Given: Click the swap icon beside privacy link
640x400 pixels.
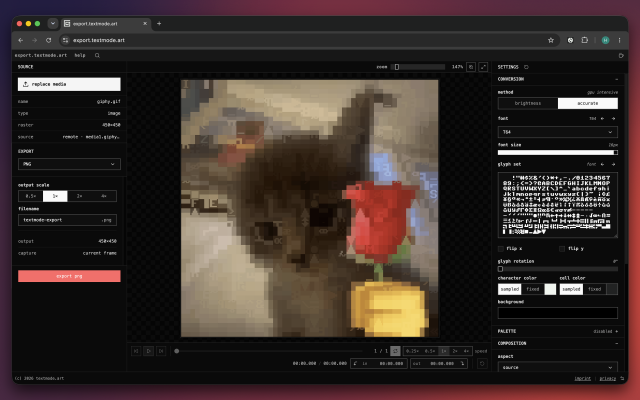Looking at the screenshot, I should pos(622,378).
